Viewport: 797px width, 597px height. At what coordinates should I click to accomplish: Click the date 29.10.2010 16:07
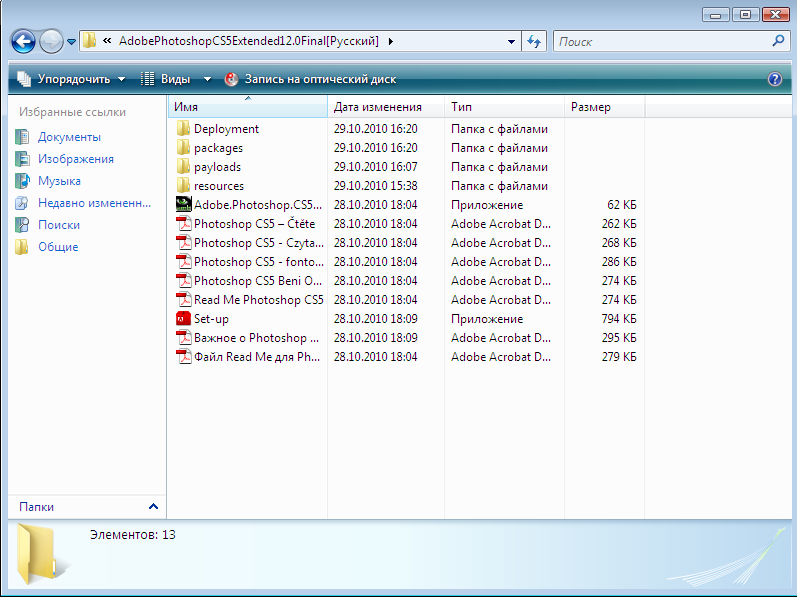376,167
